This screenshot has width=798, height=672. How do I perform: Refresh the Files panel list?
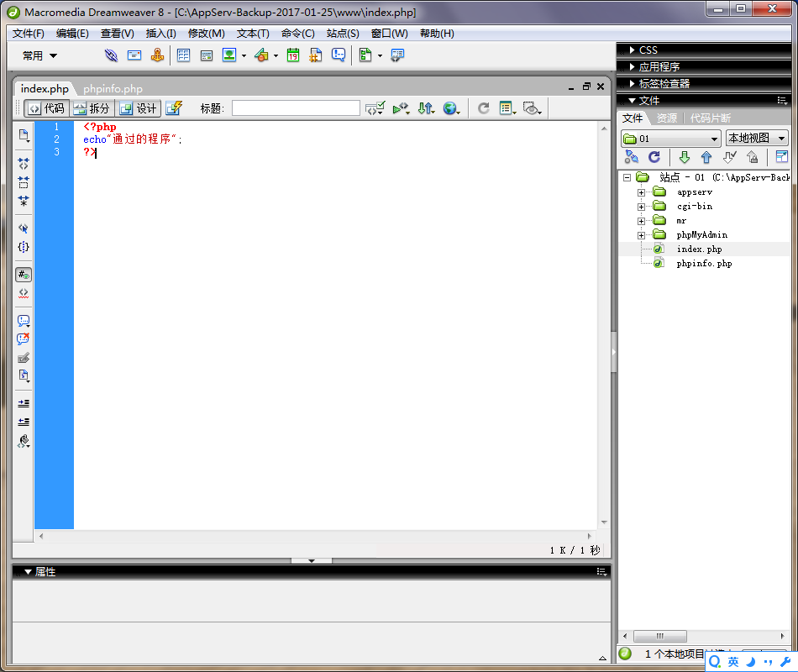[x=654, y=157]
